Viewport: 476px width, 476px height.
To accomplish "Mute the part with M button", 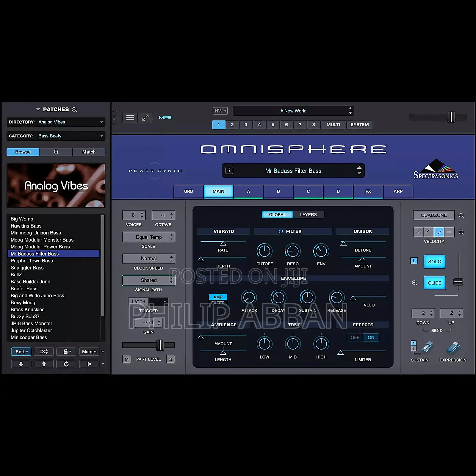I will [x=127, y=359].
